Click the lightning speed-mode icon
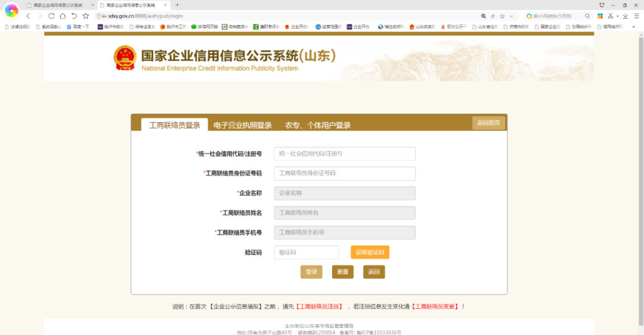The height and width of the screenshot is (335, 644). (x=493, y=16)
